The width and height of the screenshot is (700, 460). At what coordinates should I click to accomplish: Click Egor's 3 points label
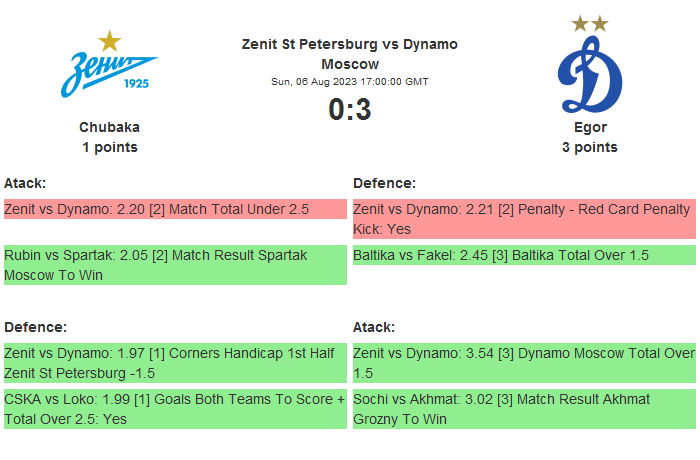(x=590, y=147)
